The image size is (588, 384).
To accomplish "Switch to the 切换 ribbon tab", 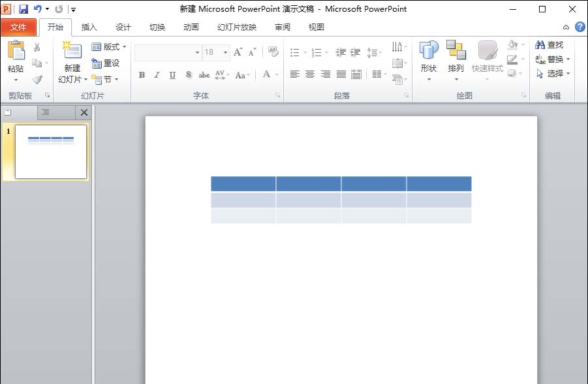I will [157, 27].
